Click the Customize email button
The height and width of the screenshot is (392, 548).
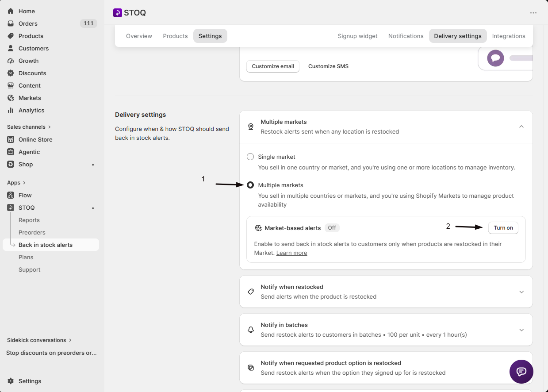pos(273,66)
